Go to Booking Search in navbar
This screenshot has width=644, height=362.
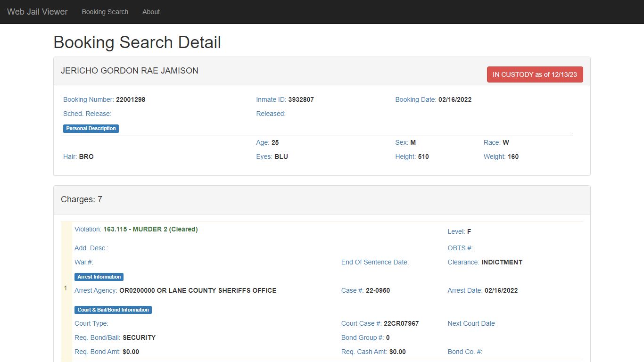pyautogui.click(x=105, y=12)
